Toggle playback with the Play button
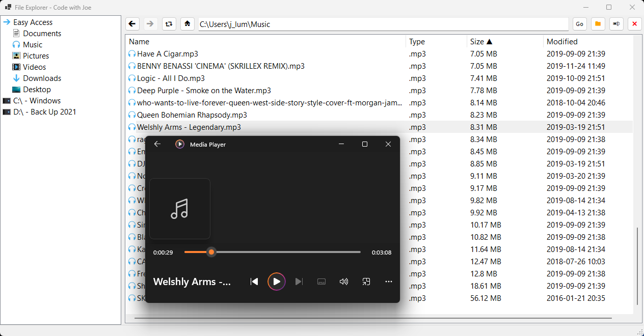This screenshot has width=644, height=336. pyautogui.click(x=276, y=281)
